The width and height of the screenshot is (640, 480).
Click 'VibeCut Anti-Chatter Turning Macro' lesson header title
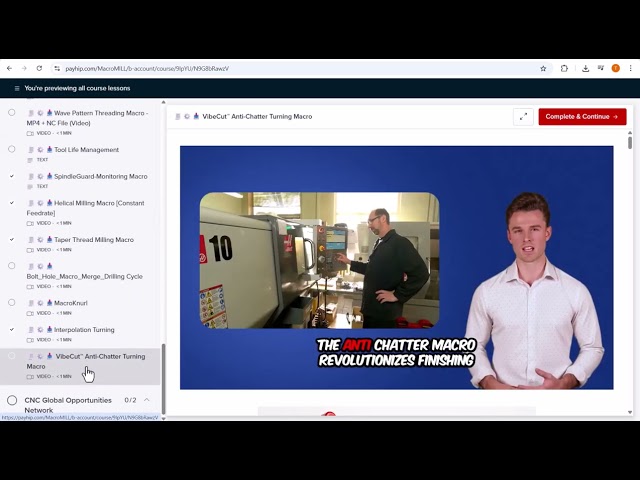coord(257,117)
